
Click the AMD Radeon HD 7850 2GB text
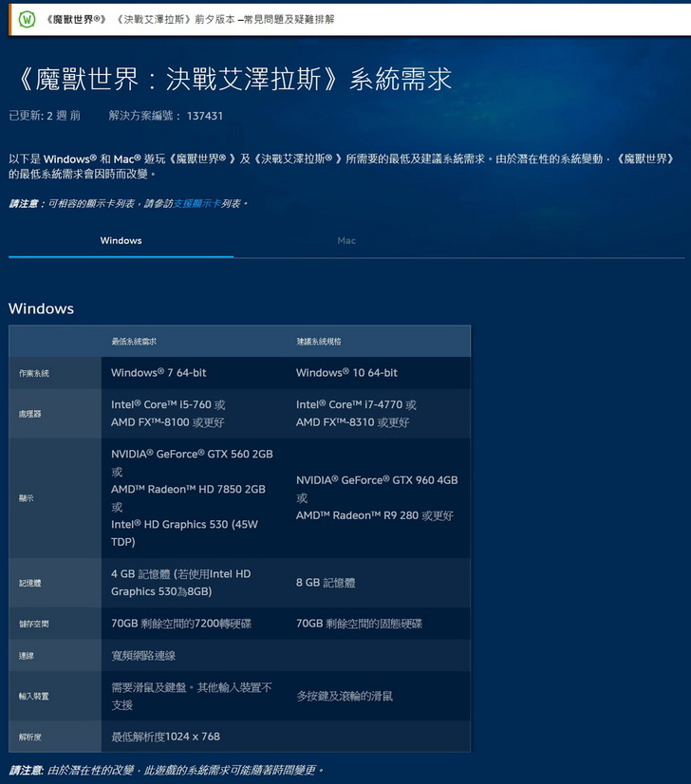pos(188,489)
